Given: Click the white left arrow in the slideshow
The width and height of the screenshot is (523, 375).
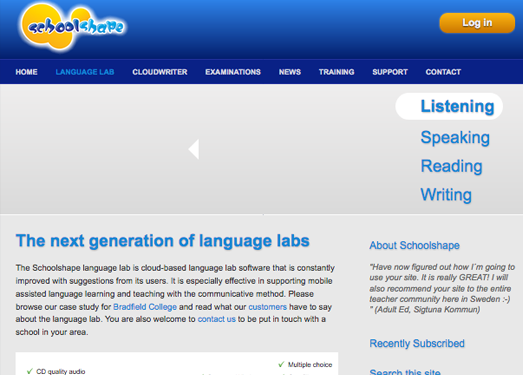Looking at the screenshot, I should click(x=194, y=149).
